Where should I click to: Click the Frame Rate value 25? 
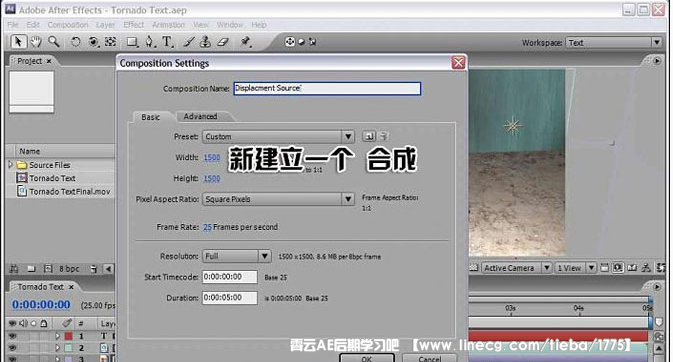click(207, 227)
